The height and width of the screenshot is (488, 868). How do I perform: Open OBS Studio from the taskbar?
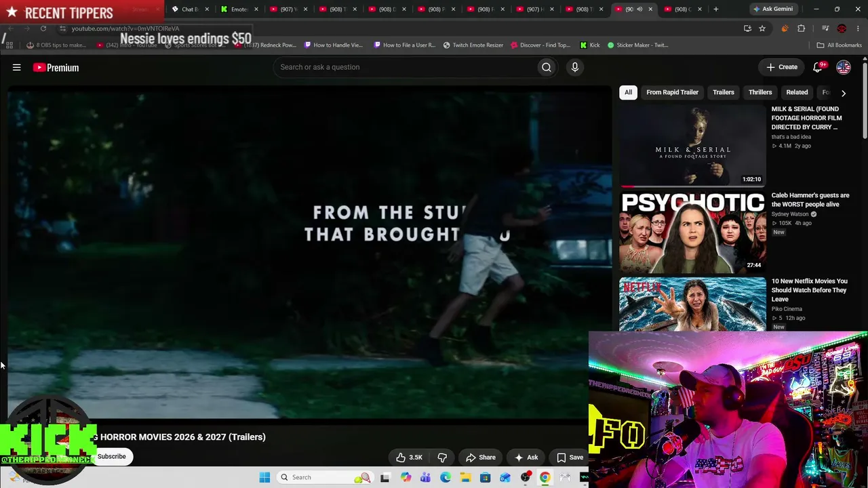pyautogui.click(x=526, y=477)
